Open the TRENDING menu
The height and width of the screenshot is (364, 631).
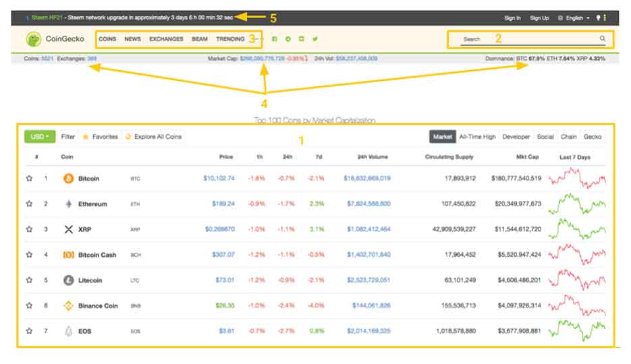(x=230, y=39)
